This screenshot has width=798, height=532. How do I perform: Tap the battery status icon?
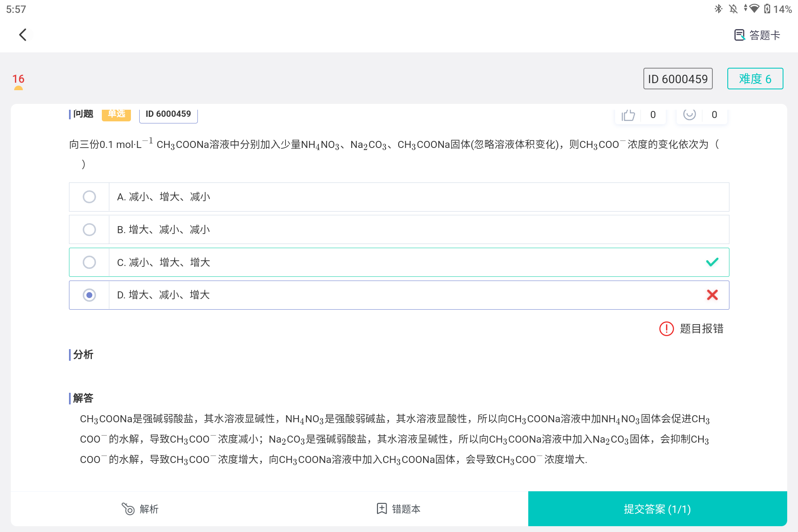tap(767, 9)
